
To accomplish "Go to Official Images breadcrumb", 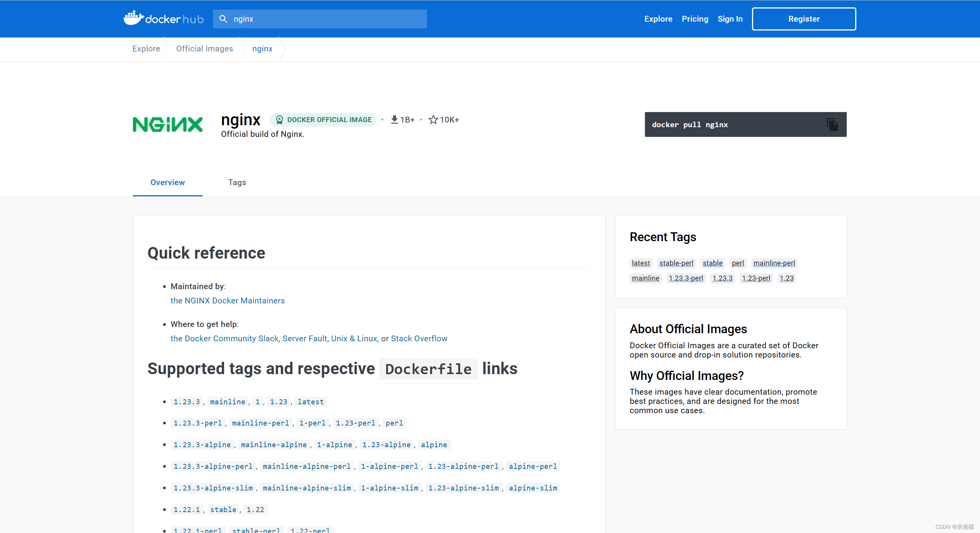I will tap(204, 49).
